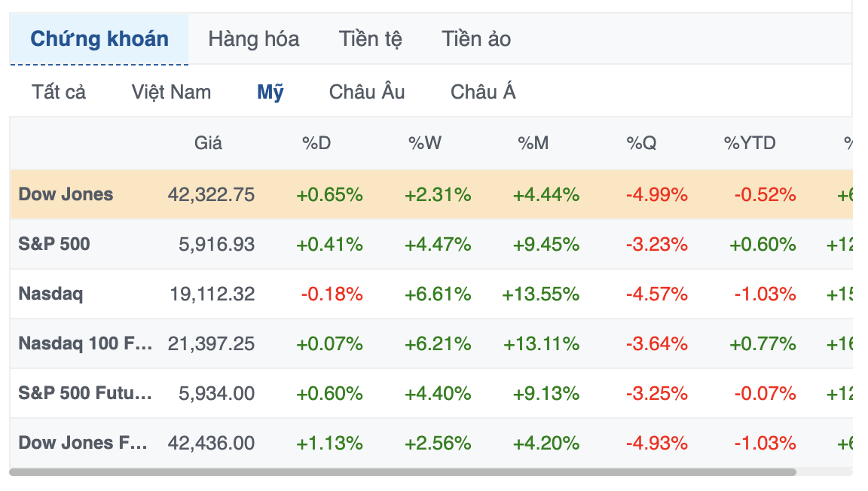868x491 pixels.
Task: Open the Dow Jones Futures row
Action: tap(431, 442)
